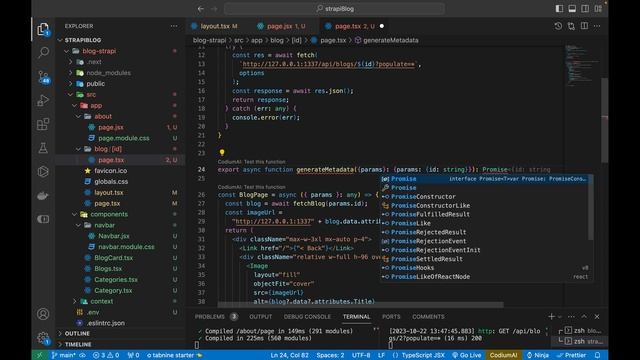The image size is (640, 360).
Task: Toggle secondary sidebar layout icon
Action: [585, 9]
